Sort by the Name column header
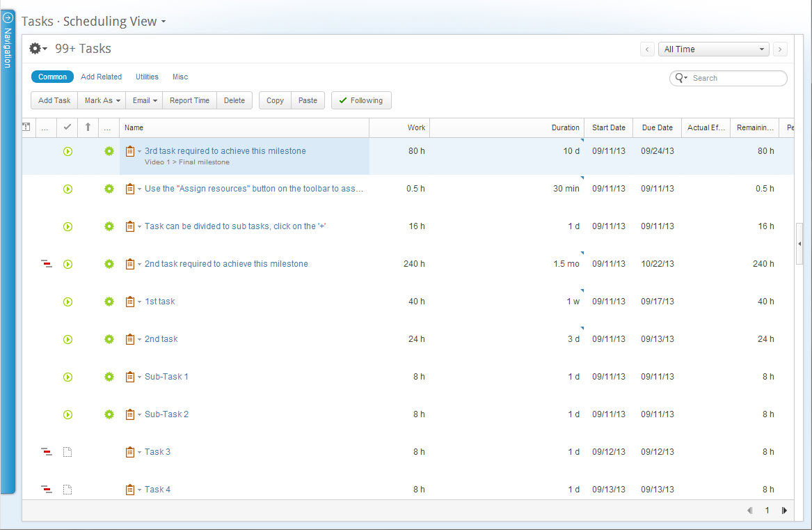812x530 pixels. click(x=244, y=127)
